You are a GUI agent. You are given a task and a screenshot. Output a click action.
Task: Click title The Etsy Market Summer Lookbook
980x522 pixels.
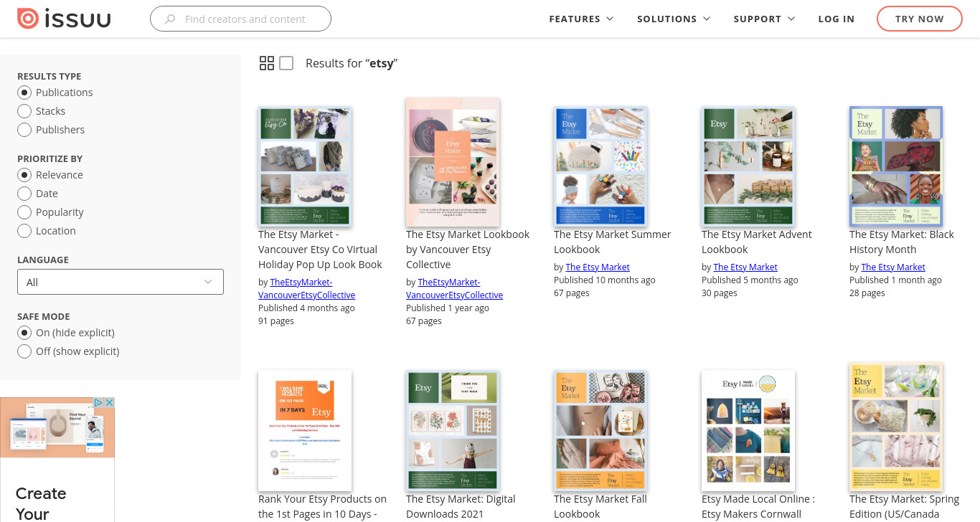[x=613, y=242]
